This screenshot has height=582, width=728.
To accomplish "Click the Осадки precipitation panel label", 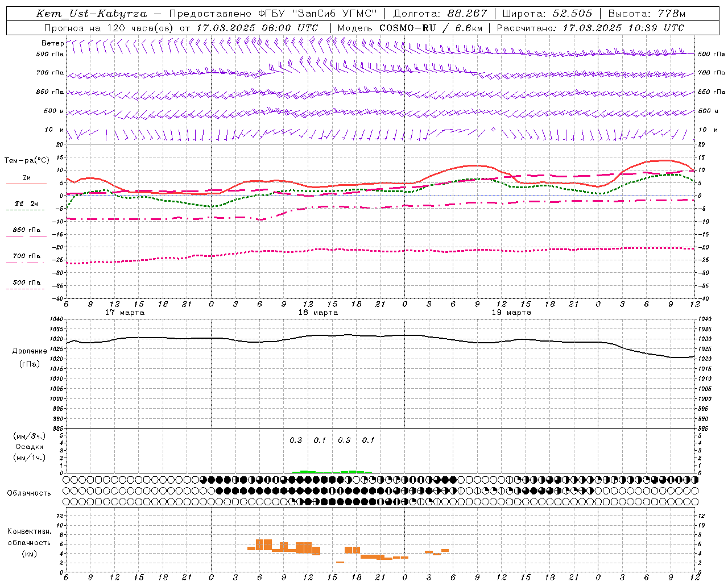I will (29, 447).
